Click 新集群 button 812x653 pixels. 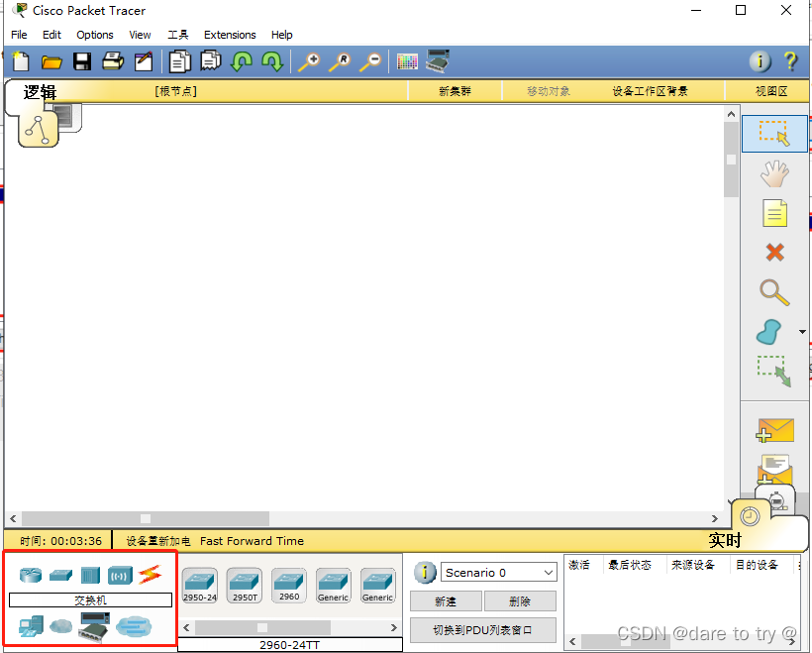(455, 92)
